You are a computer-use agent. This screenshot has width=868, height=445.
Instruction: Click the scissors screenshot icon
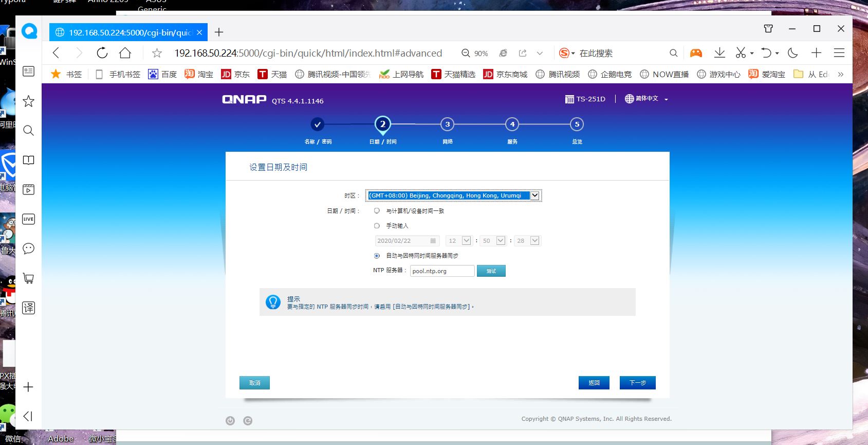741,52
